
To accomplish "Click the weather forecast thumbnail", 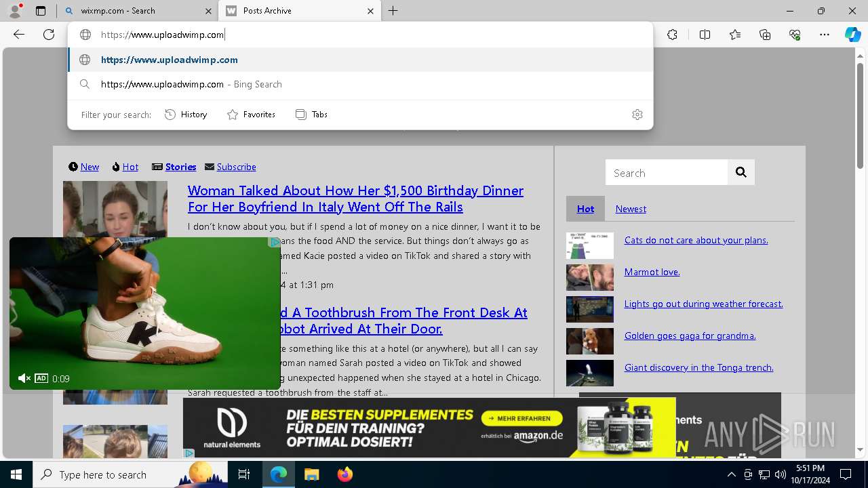I will point(590,310).
